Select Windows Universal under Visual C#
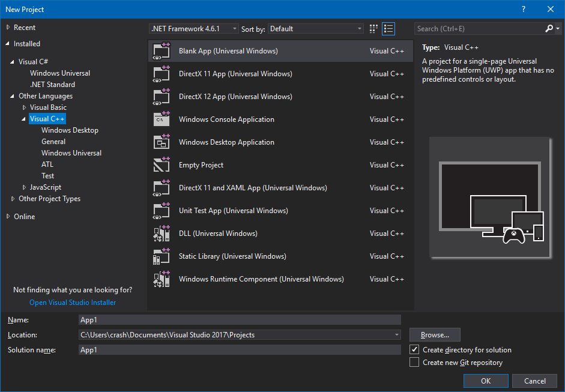 [60, 73]
